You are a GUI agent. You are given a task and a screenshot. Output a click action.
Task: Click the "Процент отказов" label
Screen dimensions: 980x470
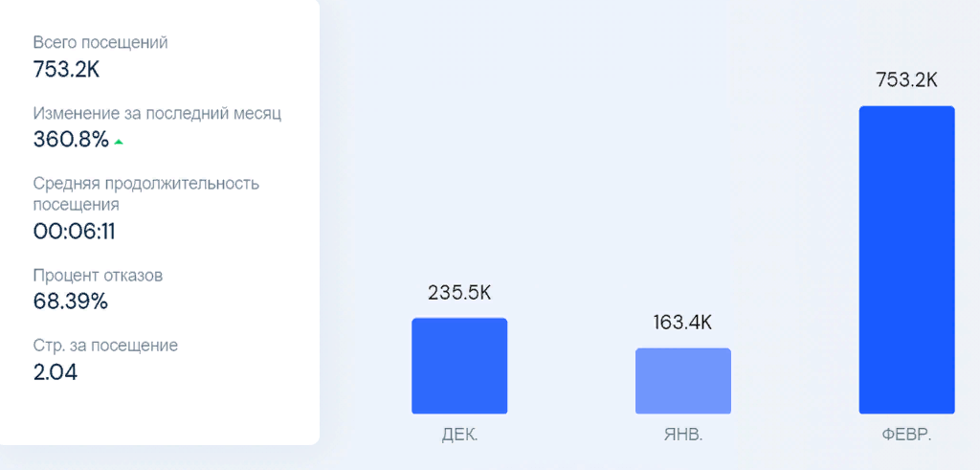[x=98, y=276]
